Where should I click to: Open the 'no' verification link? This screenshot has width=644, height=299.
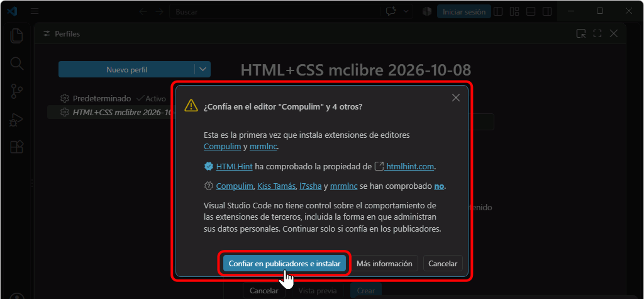click(439, 186)
